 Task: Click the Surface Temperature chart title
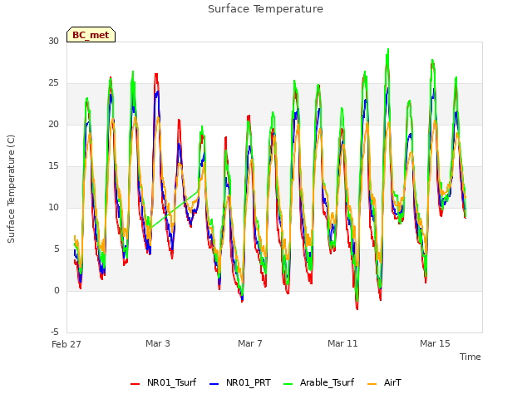click(x=265, y=9)
